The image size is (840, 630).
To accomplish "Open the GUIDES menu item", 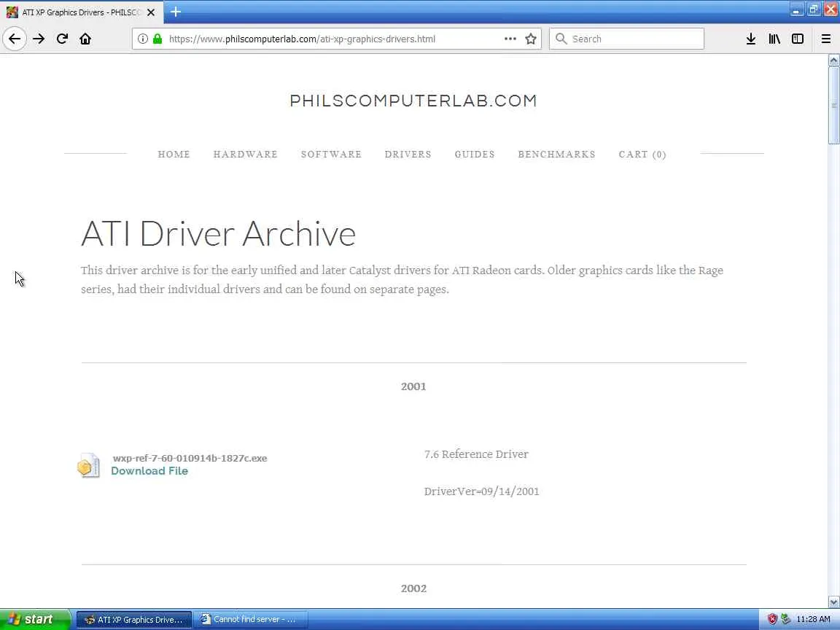I will [x=475, y=155].
